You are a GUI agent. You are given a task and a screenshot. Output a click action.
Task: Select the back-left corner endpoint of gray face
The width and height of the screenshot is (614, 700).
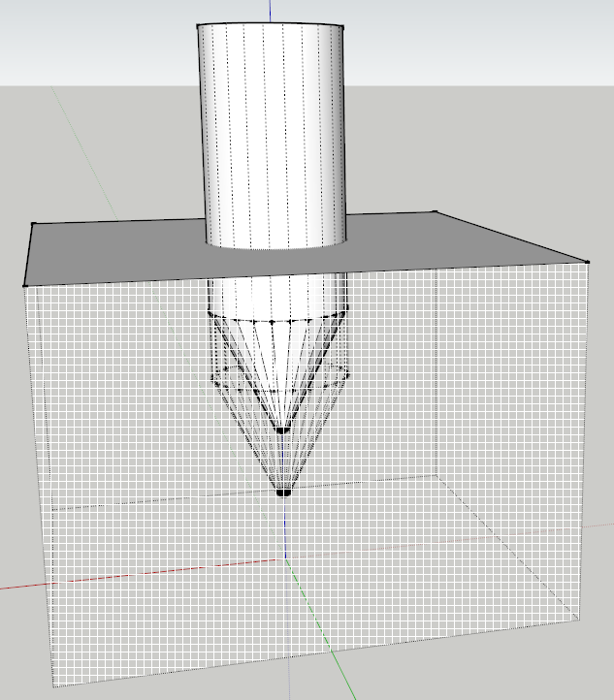click(x=33, y=224)
